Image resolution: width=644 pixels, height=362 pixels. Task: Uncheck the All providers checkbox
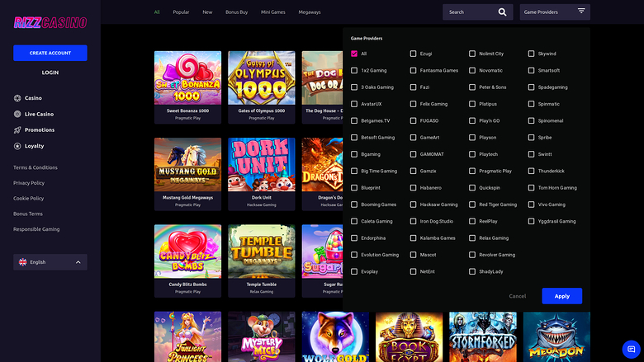coord(354,54)
